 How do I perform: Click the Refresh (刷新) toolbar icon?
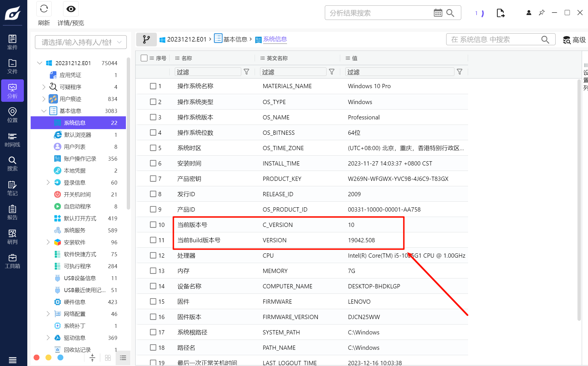(44, 9)
